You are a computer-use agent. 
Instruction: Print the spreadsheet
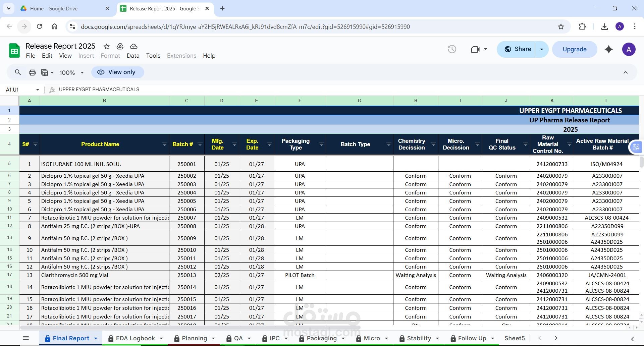(32, 72)
